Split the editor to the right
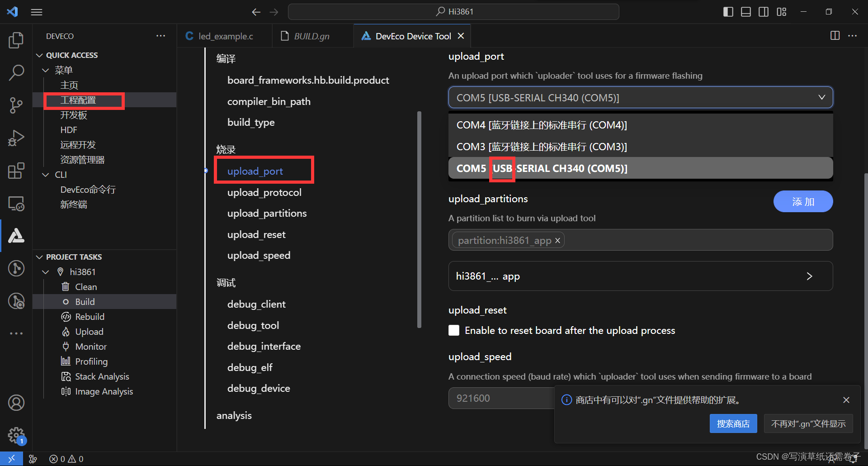 pos(835,36)
